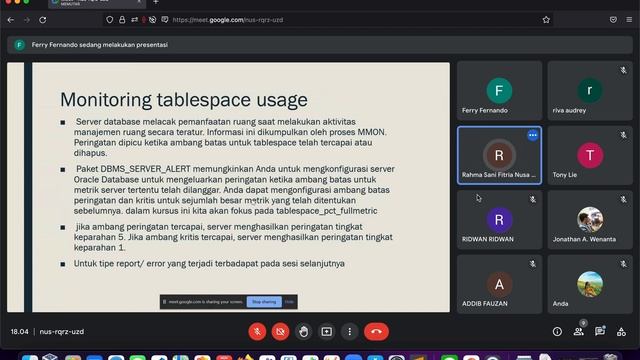Open the present screen option
This screenshot has height=360, width=640.
(327, 331)
